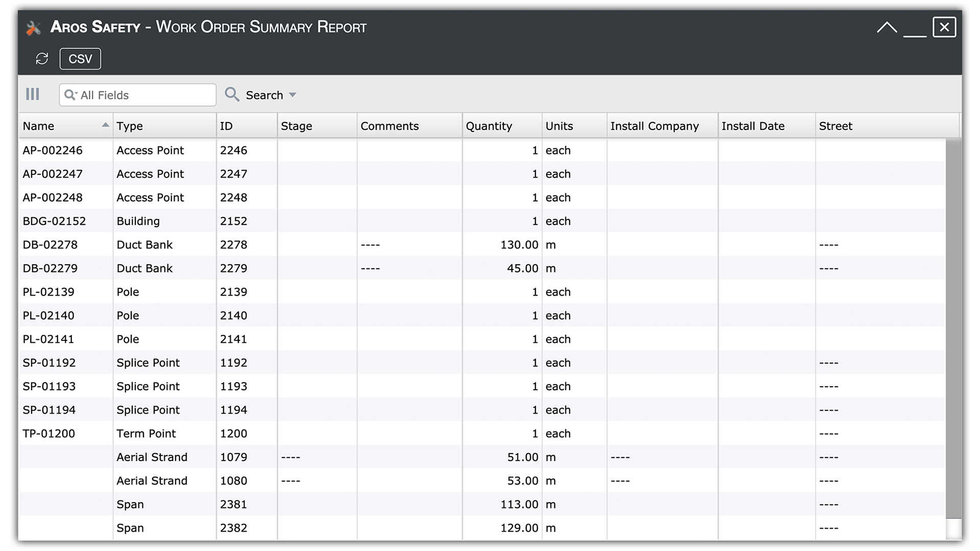The width and height of the screenshot is (980, 551).
Task: Click the Units column header
Action: click(574, 126)
